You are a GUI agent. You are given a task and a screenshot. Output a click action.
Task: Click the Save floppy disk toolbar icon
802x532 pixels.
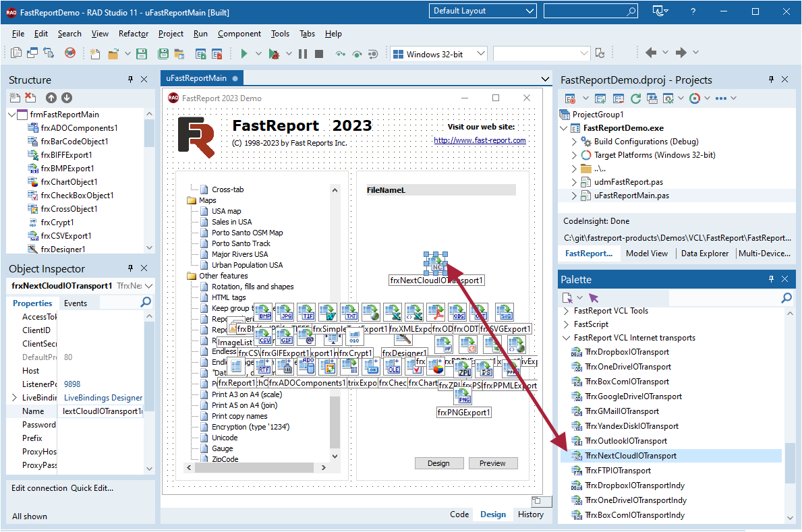point(142,54)
